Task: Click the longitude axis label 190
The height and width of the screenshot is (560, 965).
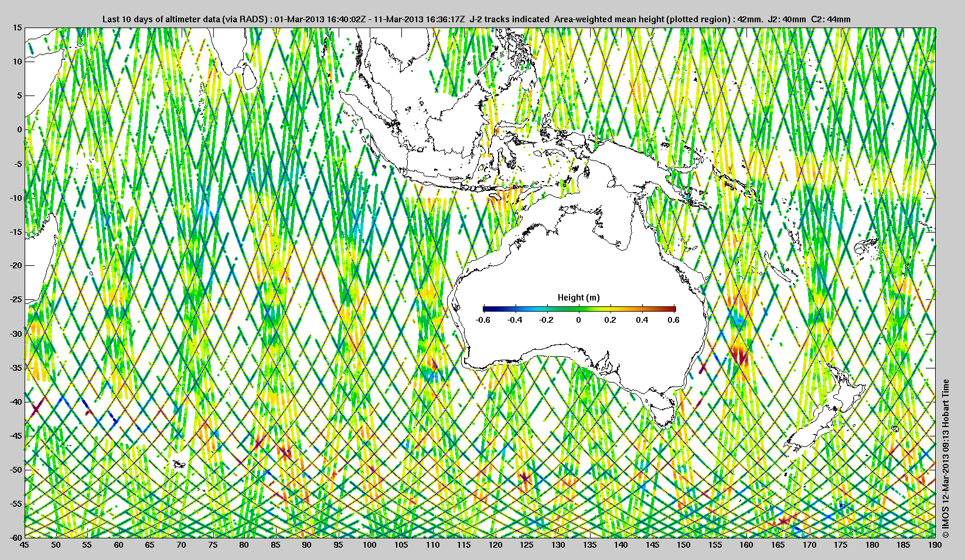Action: coord(935,545)
